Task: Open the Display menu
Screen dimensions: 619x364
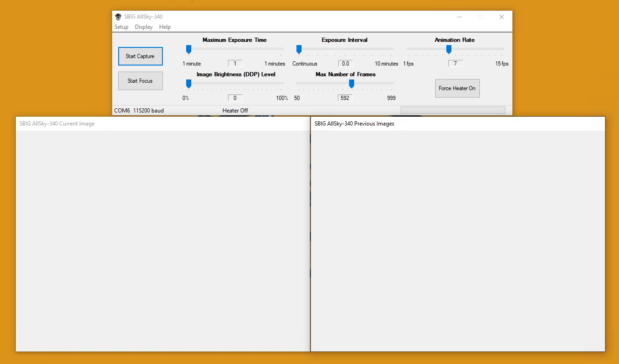Action: coord(144,27)
